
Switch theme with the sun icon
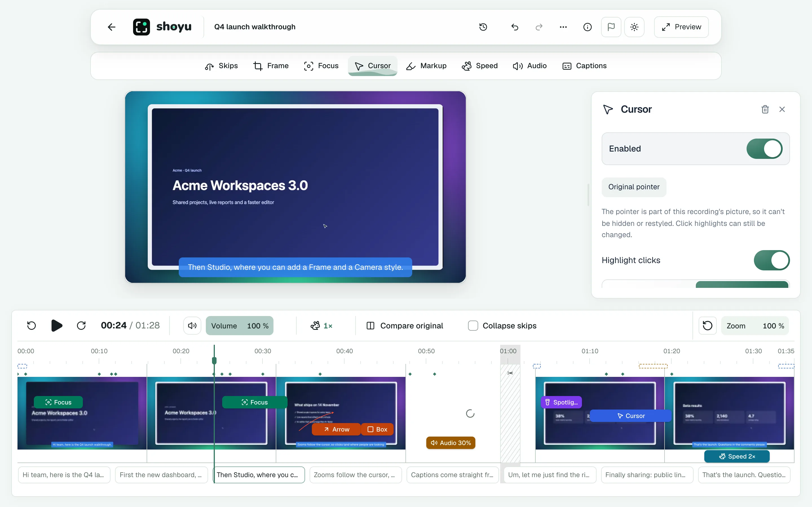[634, 27]
